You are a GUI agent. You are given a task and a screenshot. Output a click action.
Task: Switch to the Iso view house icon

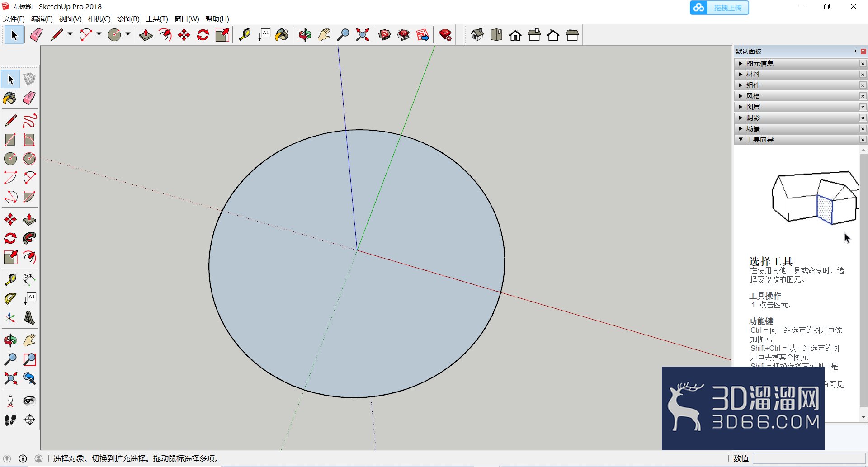[x=477, y=35]
